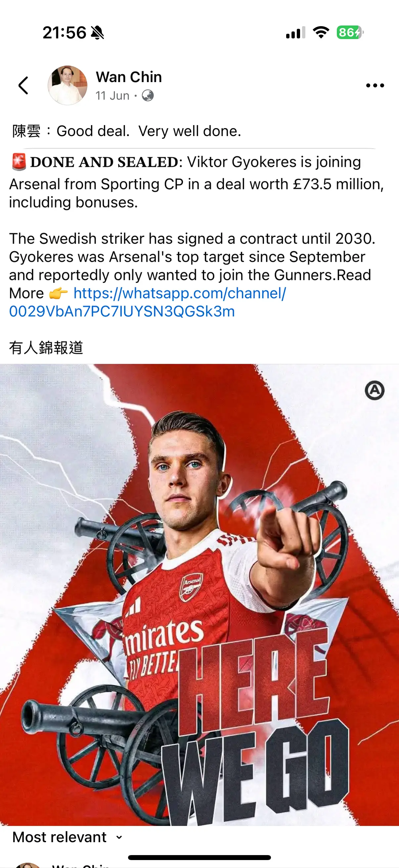Tap the public globe audience icon
Image resolution: width=399 pixels, height=868 pixels.
point(148,96)
